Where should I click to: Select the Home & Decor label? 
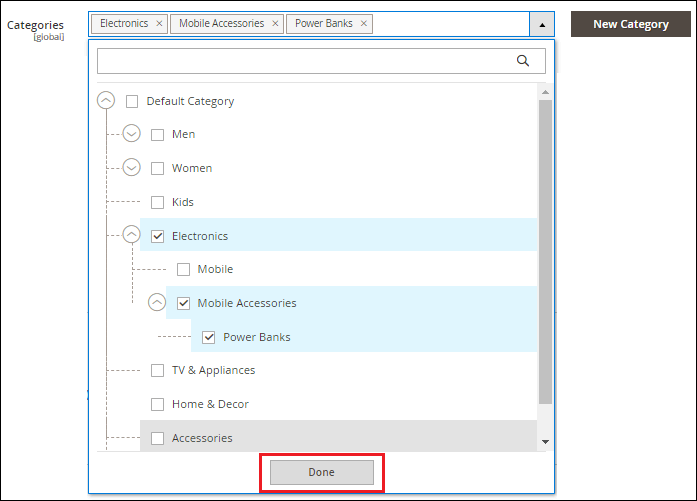click(210, 404)
